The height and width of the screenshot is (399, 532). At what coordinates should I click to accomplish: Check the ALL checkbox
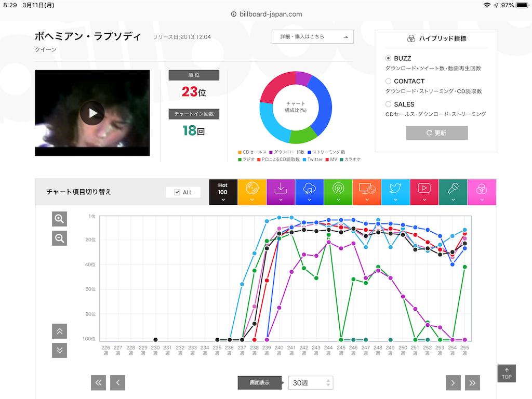(x=177, y=192)
